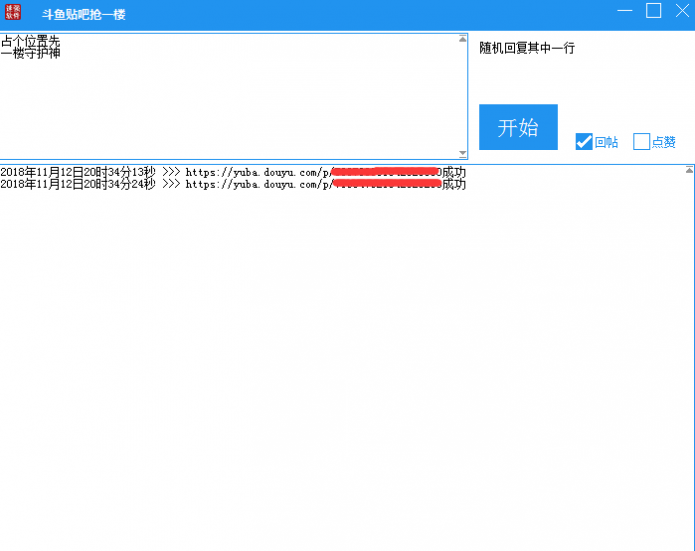Click the red app logo in title bar
This screenshot has width=695, height=551.
(13, 12)
